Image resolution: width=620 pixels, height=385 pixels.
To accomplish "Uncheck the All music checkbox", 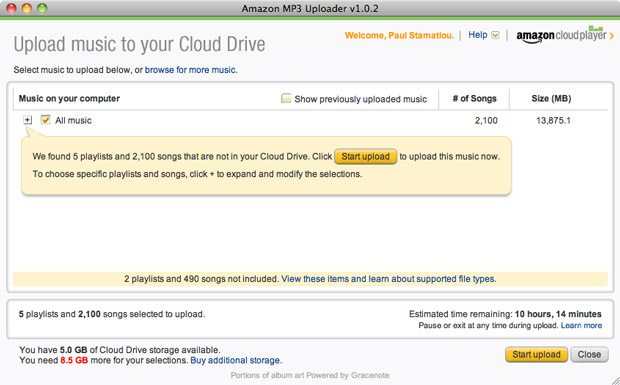I will [x=45, y=119].
